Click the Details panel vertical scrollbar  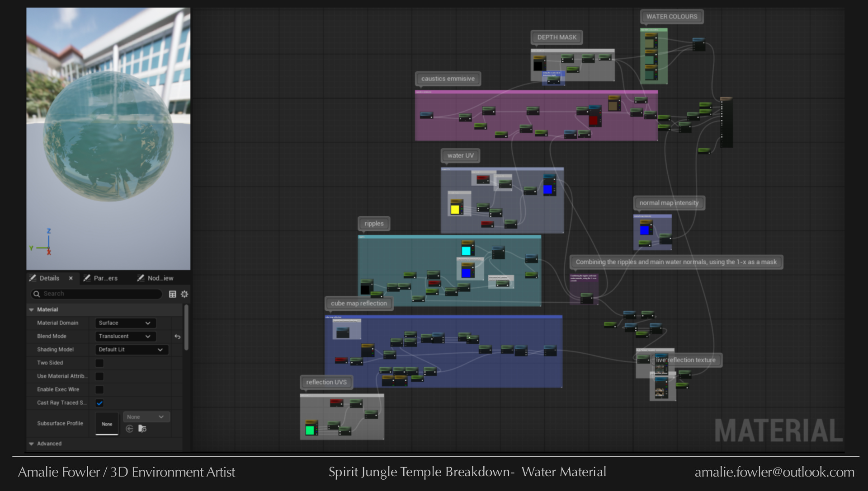pyautogui.click(x=186, y=327)
